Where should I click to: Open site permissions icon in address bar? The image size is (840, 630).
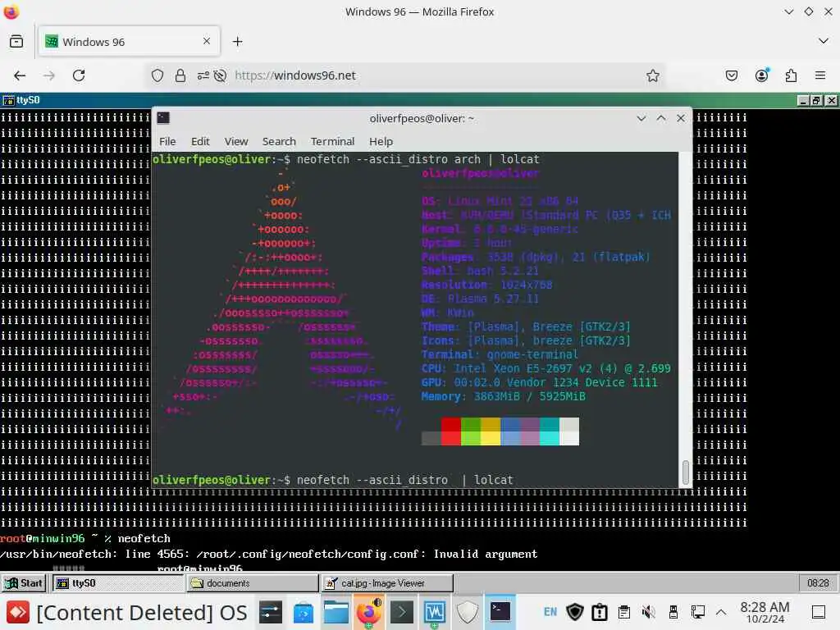click(x=203, y=75)
